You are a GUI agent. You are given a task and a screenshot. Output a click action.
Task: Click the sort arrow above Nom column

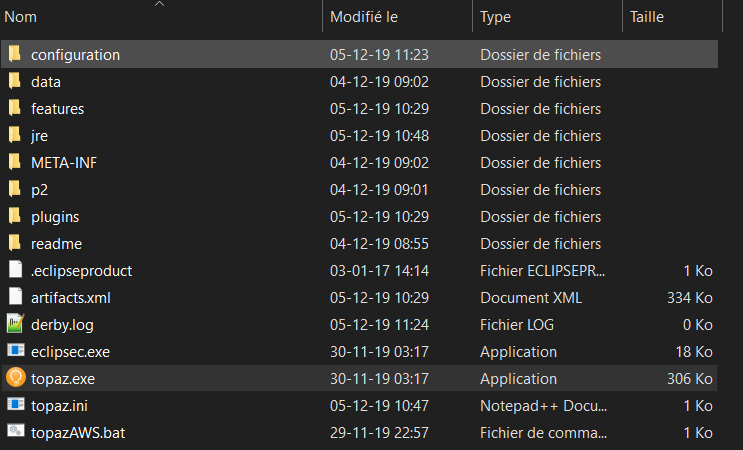pos(160,4)
